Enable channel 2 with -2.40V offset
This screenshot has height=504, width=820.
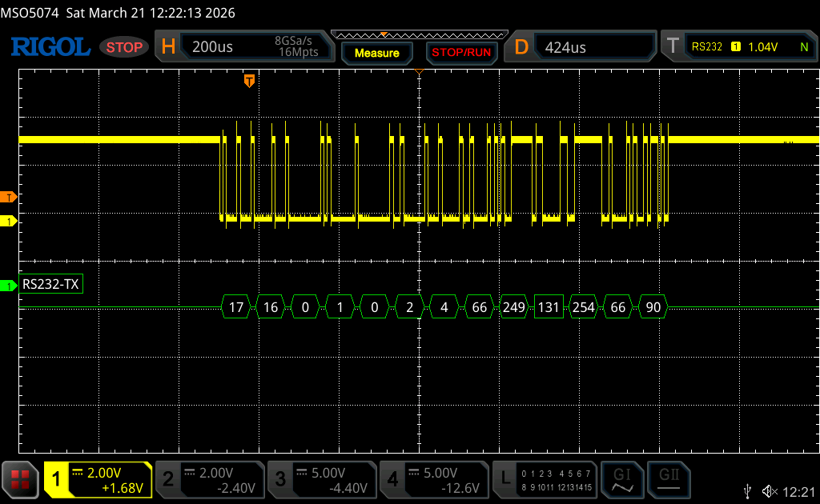pos(209,479)
